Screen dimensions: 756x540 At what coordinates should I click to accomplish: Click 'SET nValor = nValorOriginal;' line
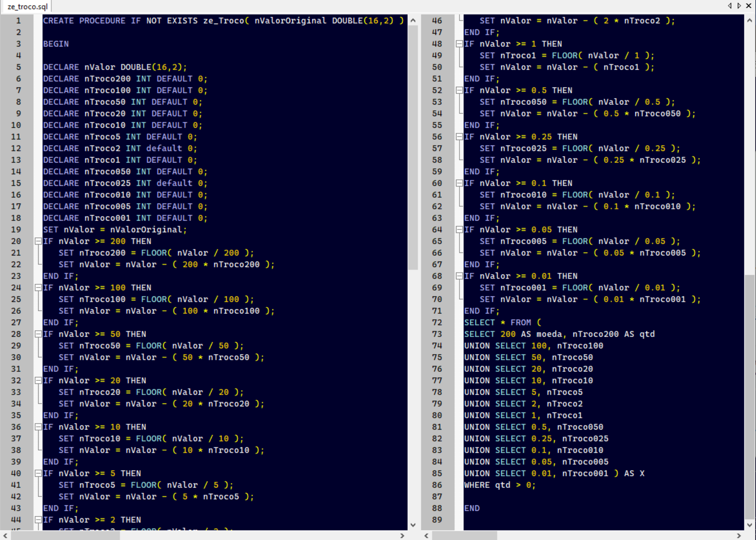(115, 230)
